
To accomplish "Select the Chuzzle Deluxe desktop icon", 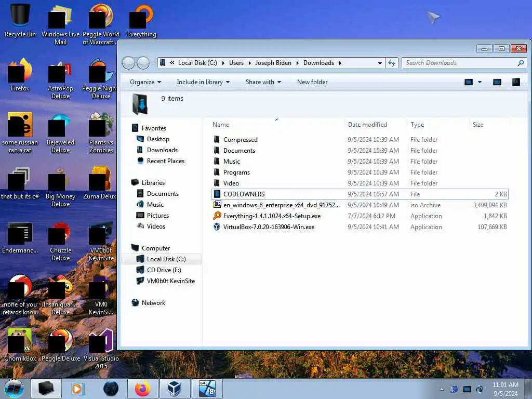I will (60, 241).
